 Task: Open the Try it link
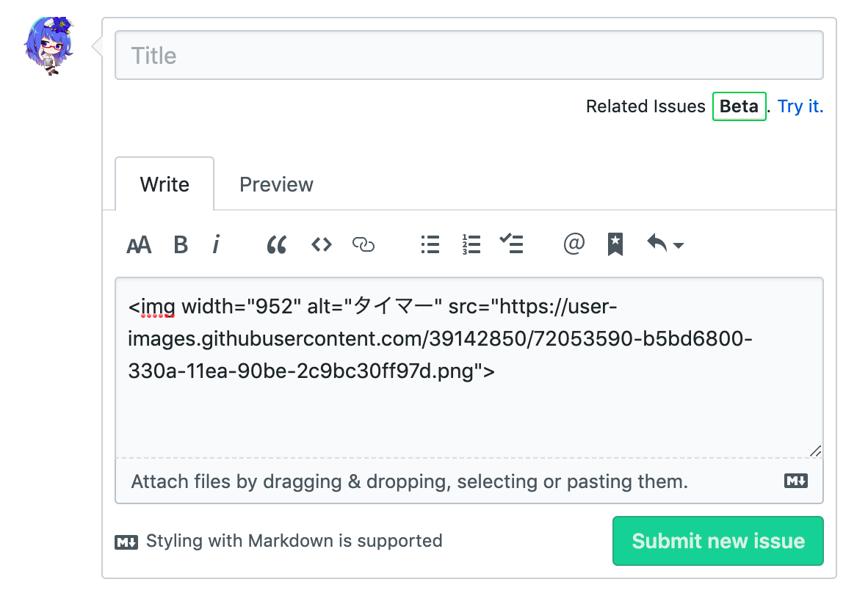click(x=800, y=106)
